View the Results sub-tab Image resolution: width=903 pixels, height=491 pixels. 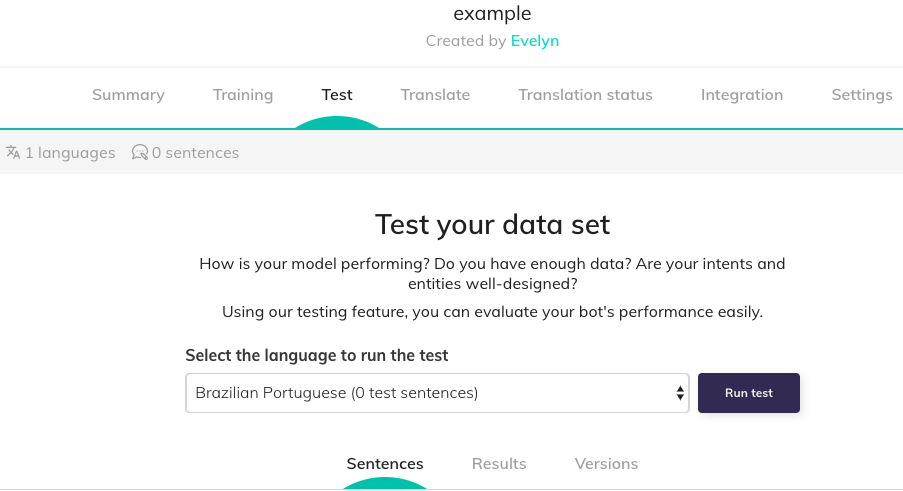tap(499, 464)
